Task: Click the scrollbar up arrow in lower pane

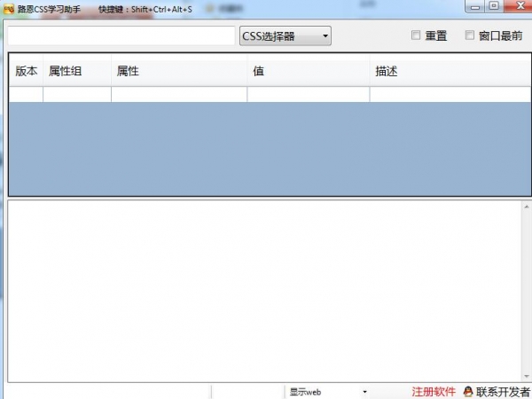Action: click(527, 207)
